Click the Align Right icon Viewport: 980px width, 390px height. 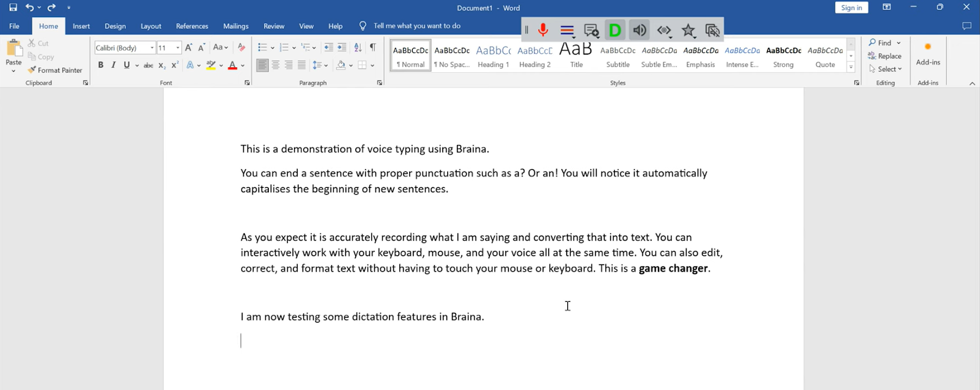288,65
